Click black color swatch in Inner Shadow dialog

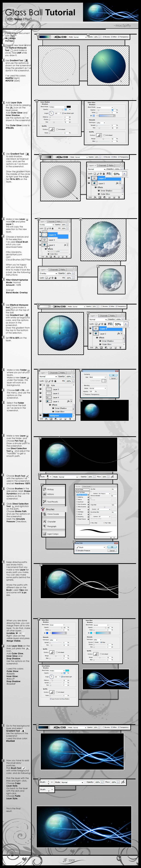(69, 107)
